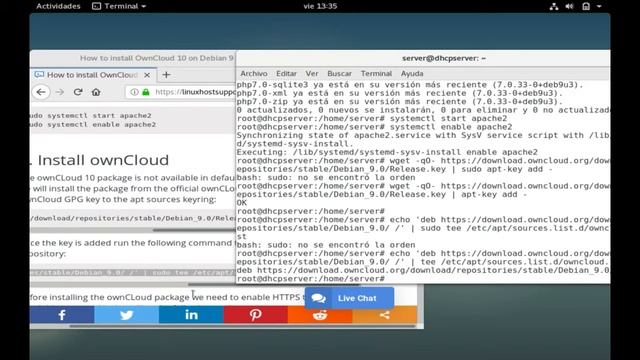Click 'php7.0-sqlite3 ya está' terminal line
Screen dimensions: 640x360
(410, 85)
